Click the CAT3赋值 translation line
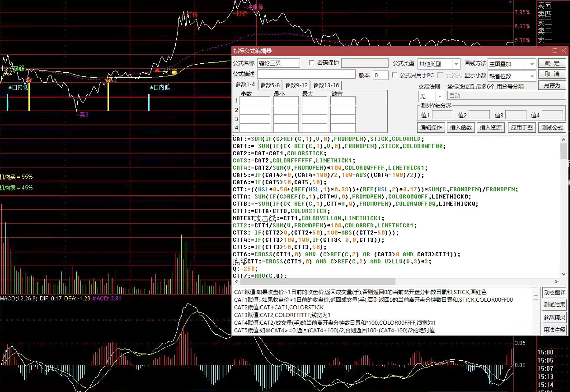This screenshot has height=392, width=570. coord(282,315)
